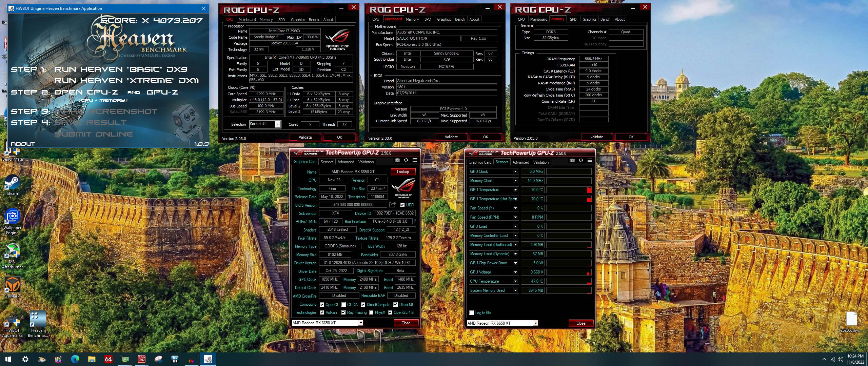The height and width of the screenshot is (366, 868).
Task: Enable the Log to file checkbox
Action: [x=471, y=313]
